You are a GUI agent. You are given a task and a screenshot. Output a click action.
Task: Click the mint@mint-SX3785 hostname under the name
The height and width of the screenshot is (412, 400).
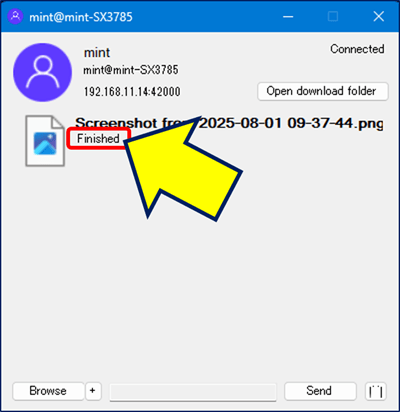131,70
